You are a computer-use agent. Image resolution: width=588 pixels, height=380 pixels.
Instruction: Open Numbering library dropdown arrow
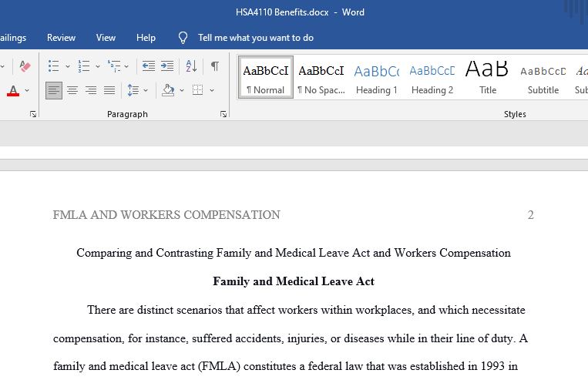click(98, 66)
